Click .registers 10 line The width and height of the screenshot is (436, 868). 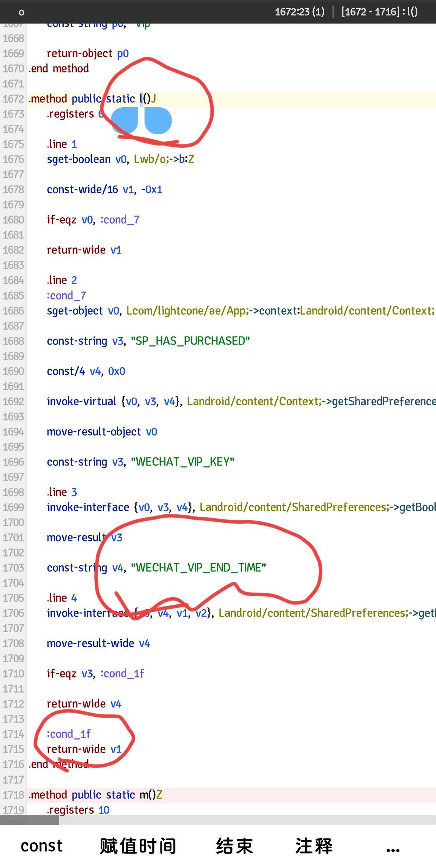(78, 810)
